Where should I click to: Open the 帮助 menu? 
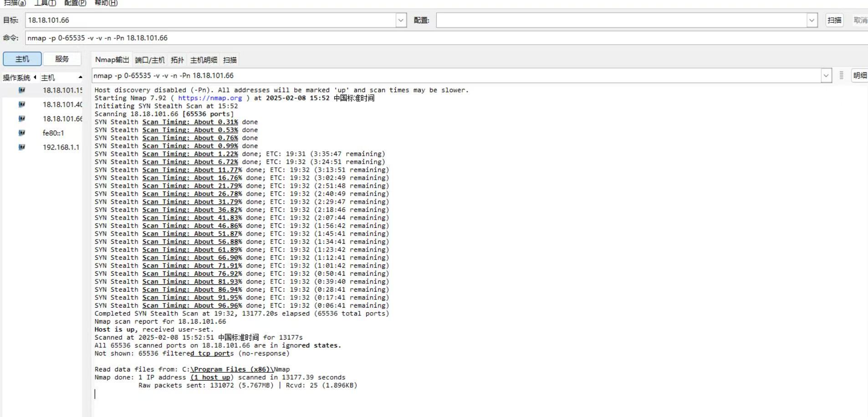106,3
